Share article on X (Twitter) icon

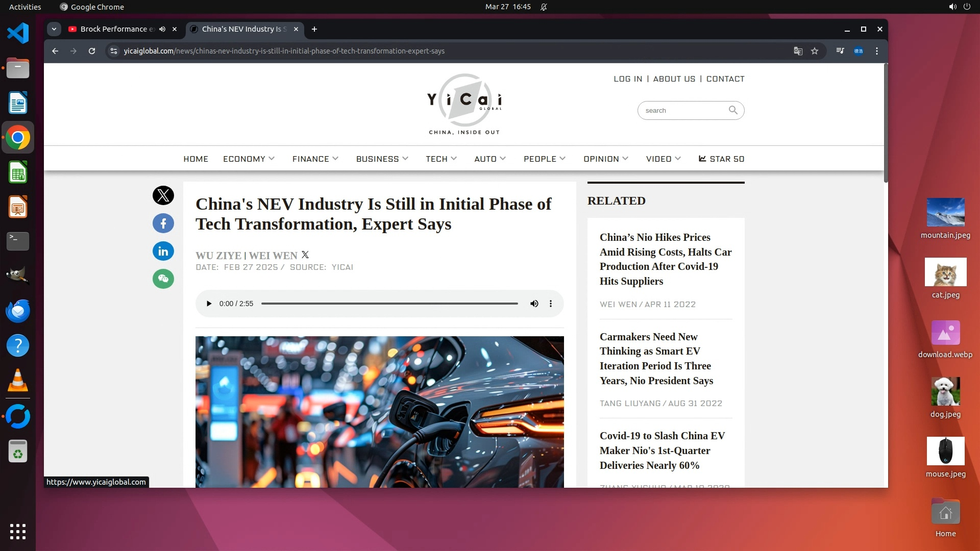(163, 195)
